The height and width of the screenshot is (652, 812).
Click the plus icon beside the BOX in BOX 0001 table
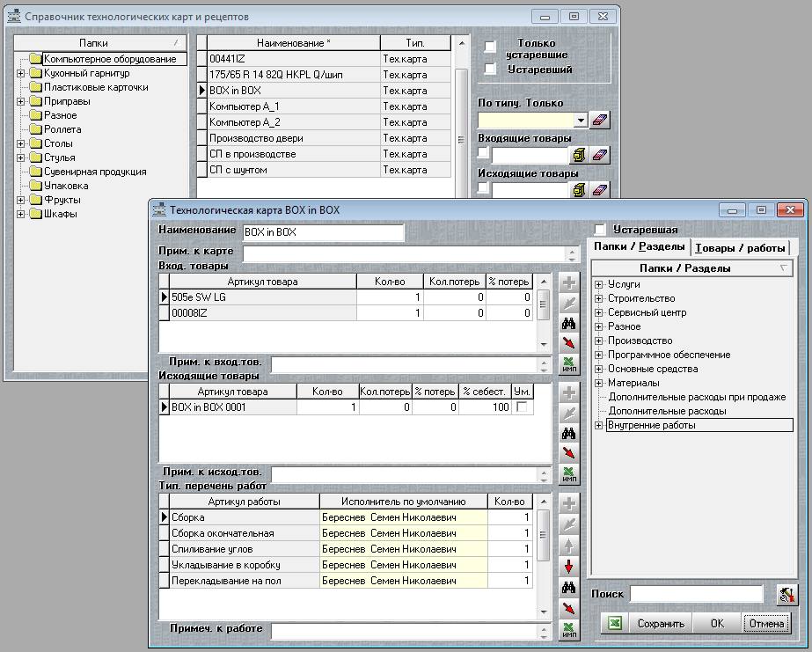pyautogui.click(x=568, y=392)
